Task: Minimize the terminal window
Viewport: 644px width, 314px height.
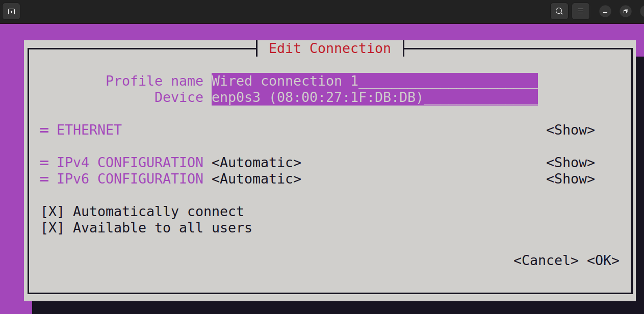Action: [605, 11]
